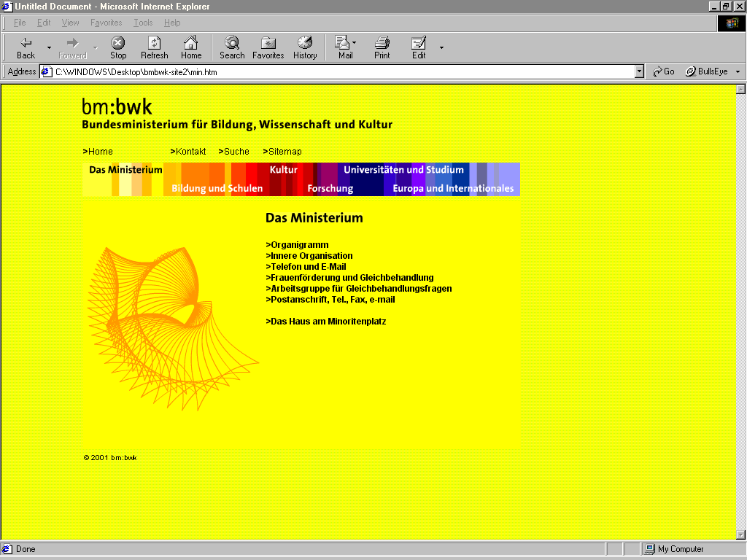
Task: Open the Tools menu
Action: click(x=143, y=23)
